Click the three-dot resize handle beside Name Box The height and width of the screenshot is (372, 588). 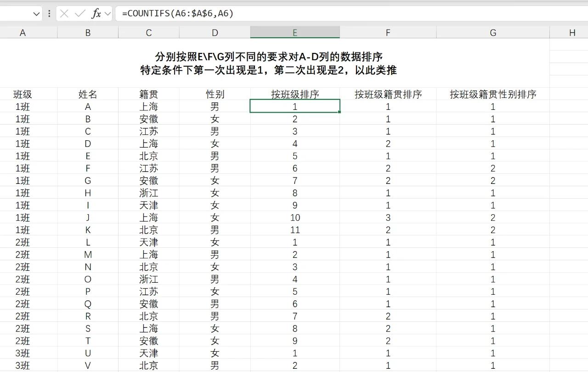coord(49,14)
